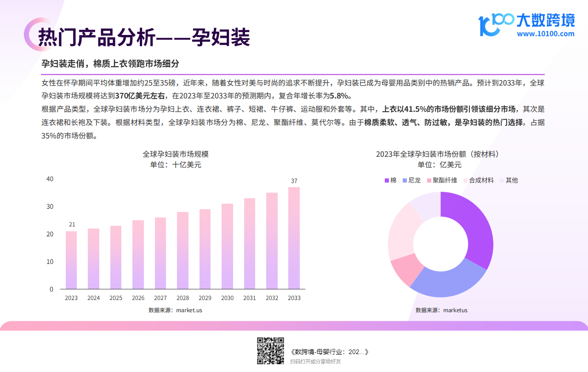Click the 热门产品分析——孕妇装 heading
This screenshot has height=372, width=588.
[x=144, y=38]
